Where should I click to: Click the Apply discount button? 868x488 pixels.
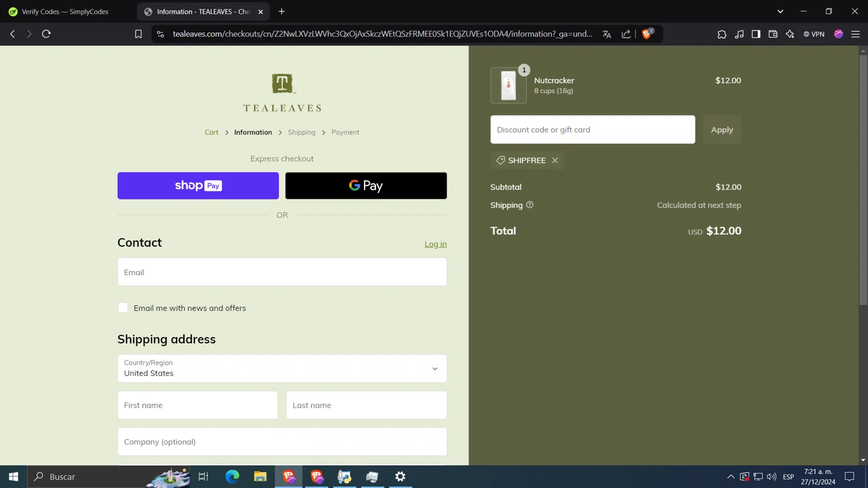tap(722, 130)
